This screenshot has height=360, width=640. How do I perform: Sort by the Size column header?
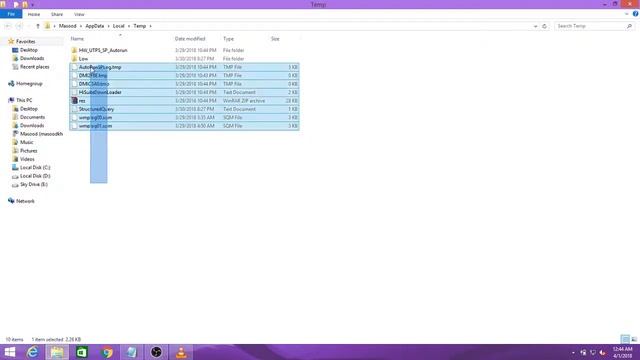pyautogui.click(x=275, y=39)
